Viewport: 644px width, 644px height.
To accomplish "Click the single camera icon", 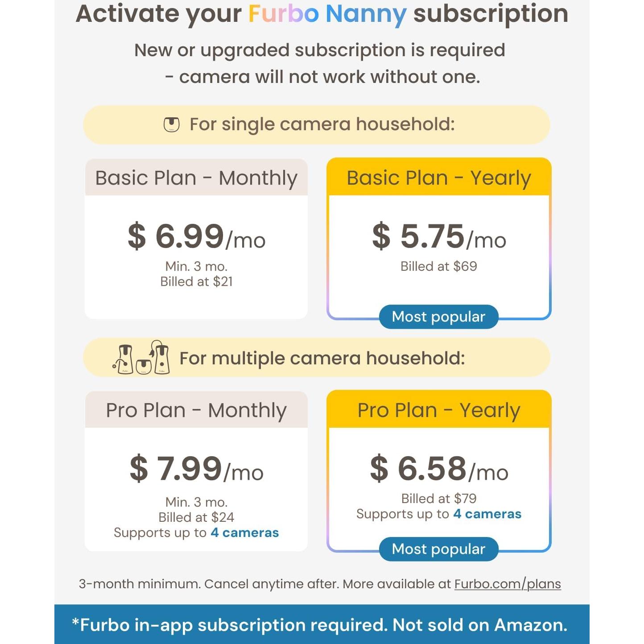I will click(x=171, y=124).
